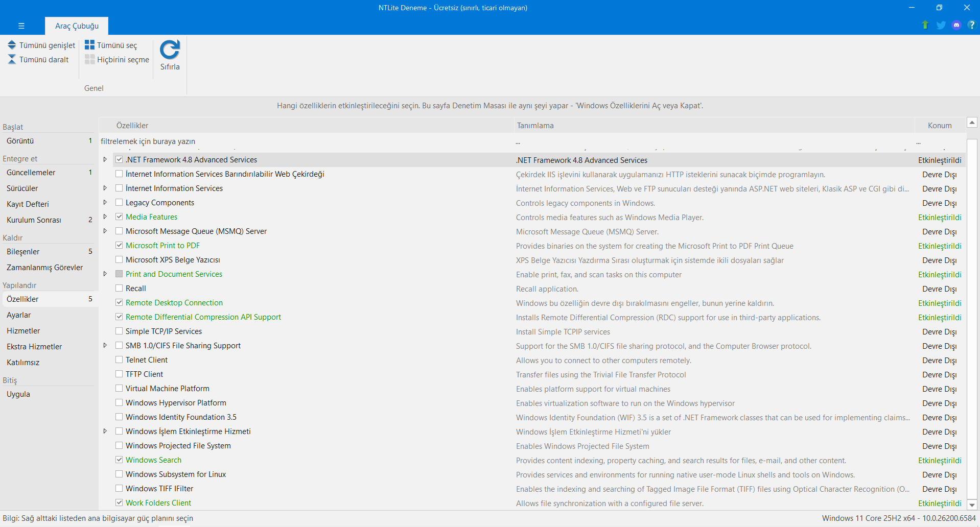
Task: Open Ekstra Hizmetler section
Action: pos(49,347)
